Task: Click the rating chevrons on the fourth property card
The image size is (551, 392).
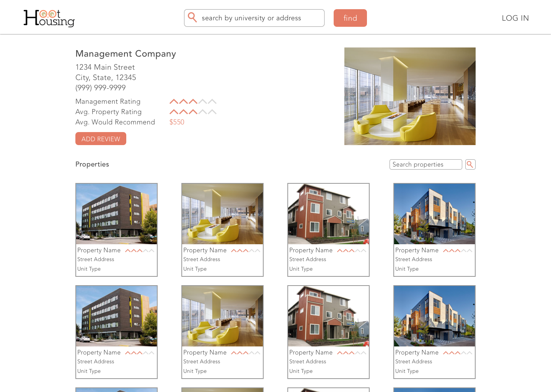Action: (457, 250)
